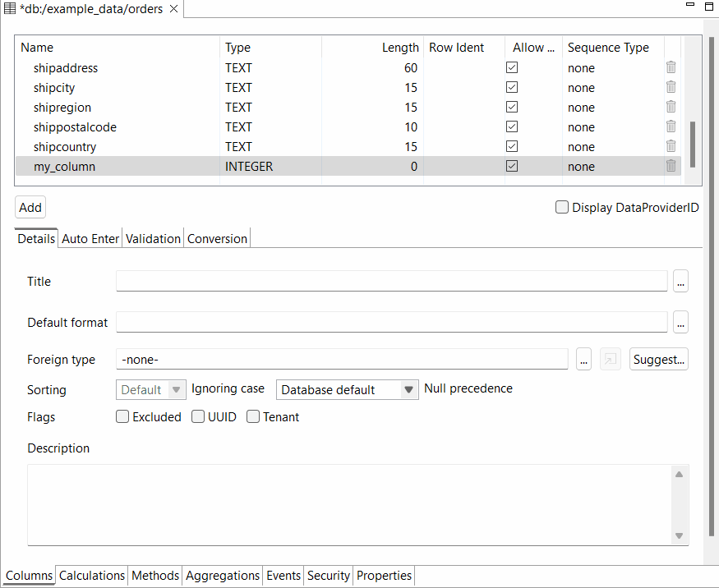Delete the shipaddress column via trash icon
Viewport: 719px width, 588px height.
pos(671,67)
